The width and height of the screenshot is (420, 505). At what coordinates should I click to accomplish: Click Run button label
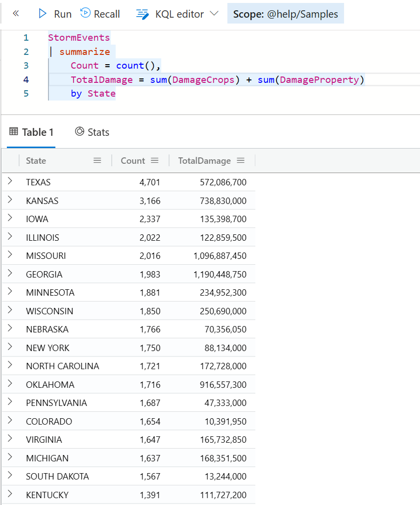[63, 14]
